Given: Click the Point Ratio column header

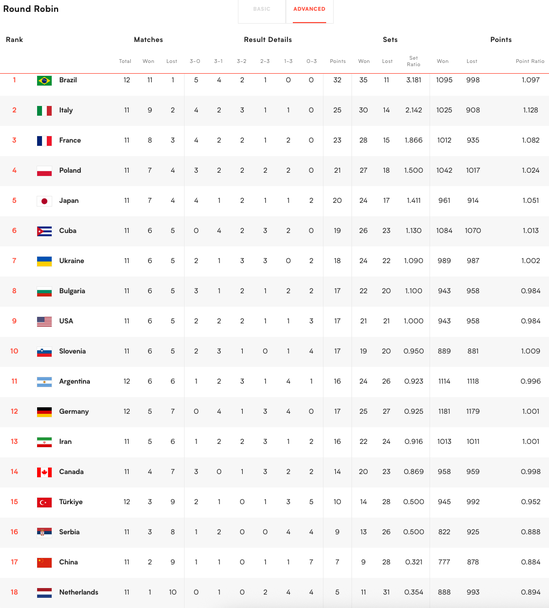Looking at the screenshot, I should [530, 61].
